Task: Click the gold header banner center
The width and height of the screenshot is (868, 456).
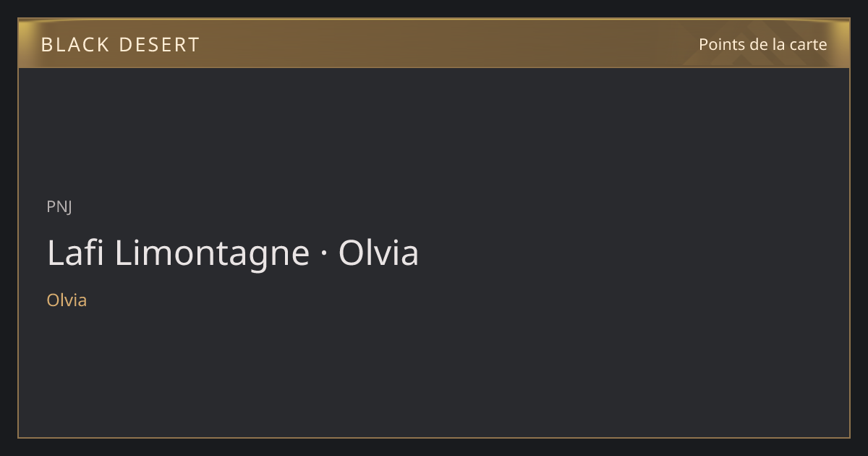Action: [x=434, y=43]
